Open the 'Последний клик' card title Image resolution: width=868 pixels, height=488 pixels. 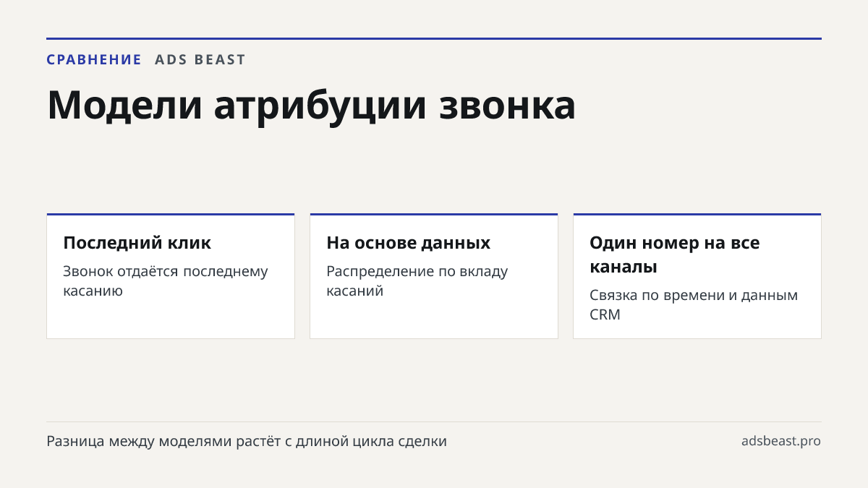click(137, 243)
